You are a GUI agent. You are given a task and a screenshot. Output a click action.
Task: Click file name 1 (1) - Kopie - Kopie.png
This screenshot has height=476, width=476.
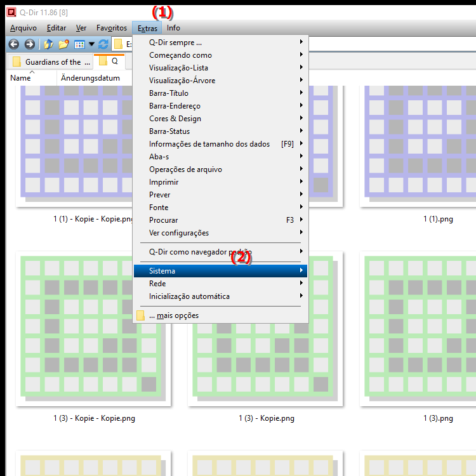tap(93, 219)
